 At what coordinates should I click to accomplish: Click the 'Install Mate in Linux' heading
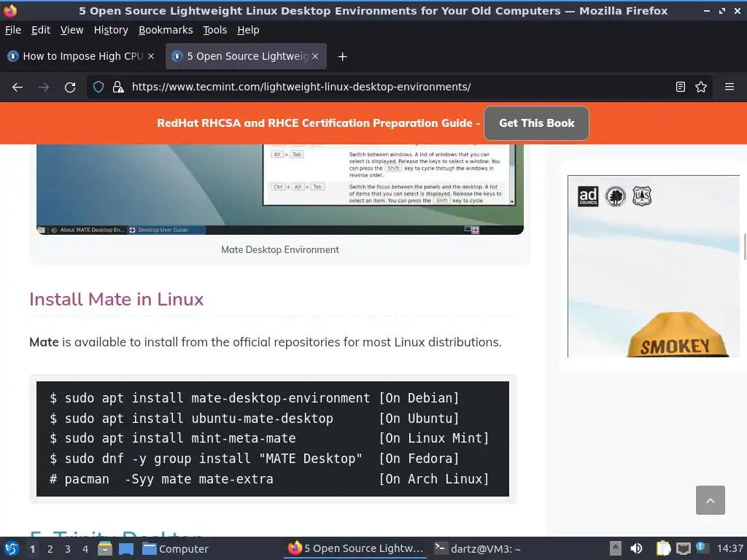[x=116, y=300]
